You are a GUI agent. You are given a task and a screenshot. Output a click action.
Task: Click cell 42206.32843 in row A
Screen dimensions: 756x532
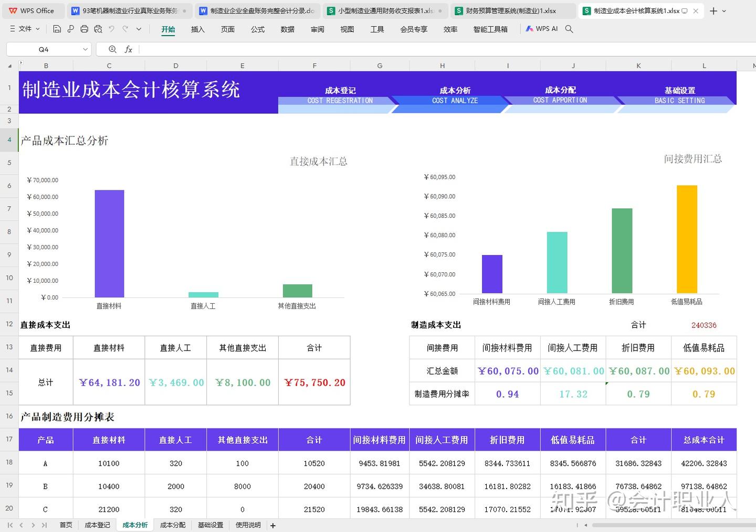[x=704, y=463]
